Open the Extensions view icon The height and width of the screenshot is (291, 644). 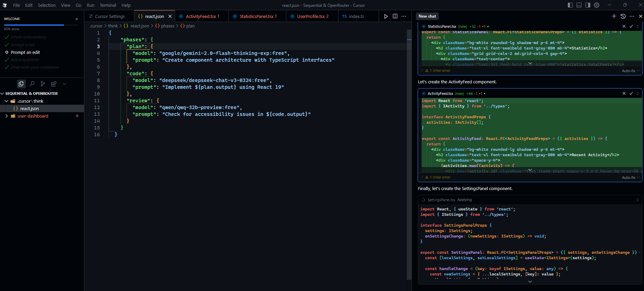[53, 84]
